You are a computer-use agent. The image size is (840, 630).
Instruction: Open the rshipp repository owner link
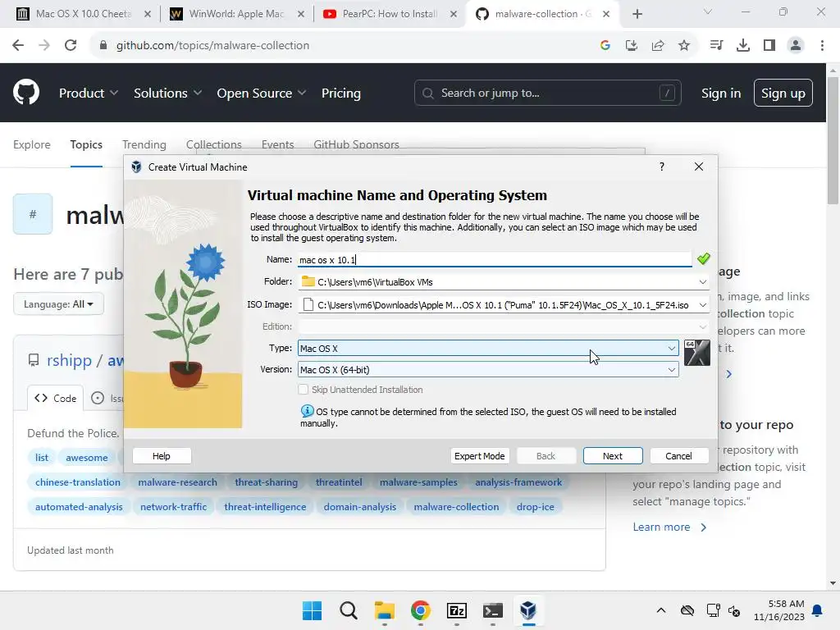(69, 360)
